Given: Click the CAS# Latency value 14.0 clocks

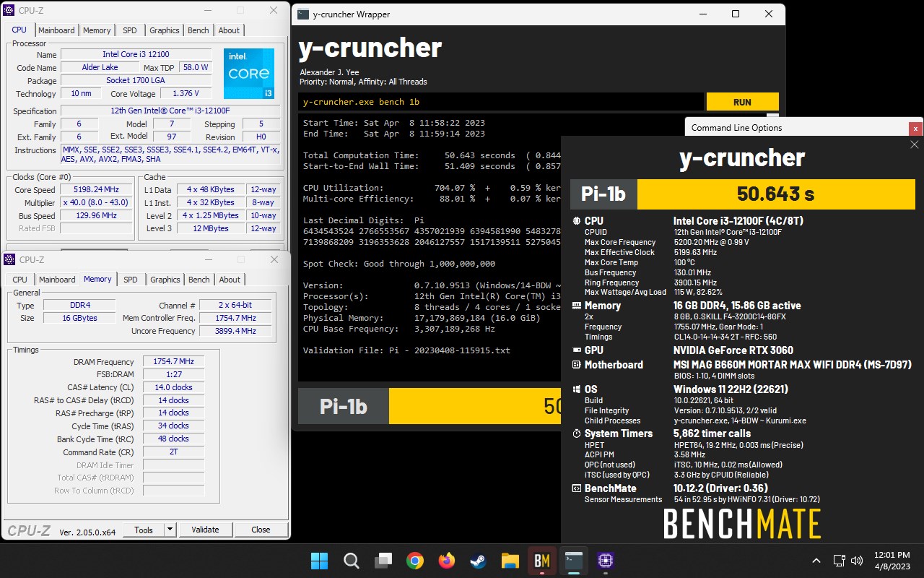Looking at the screenshot, I should tap(173, 387).
